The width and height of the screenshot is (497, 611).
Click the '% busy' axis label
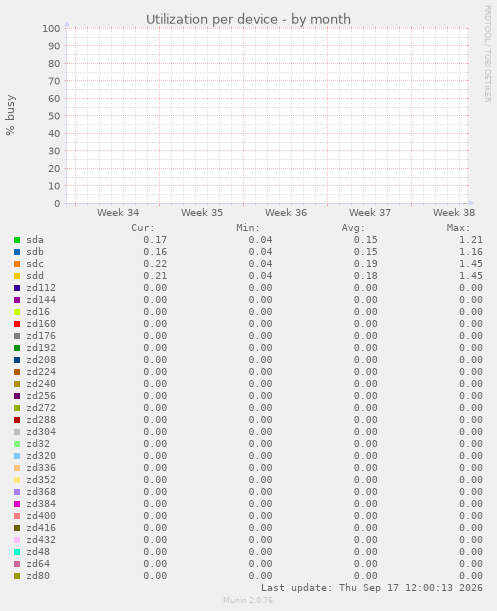pyautogui.click(x=10, y=115)
